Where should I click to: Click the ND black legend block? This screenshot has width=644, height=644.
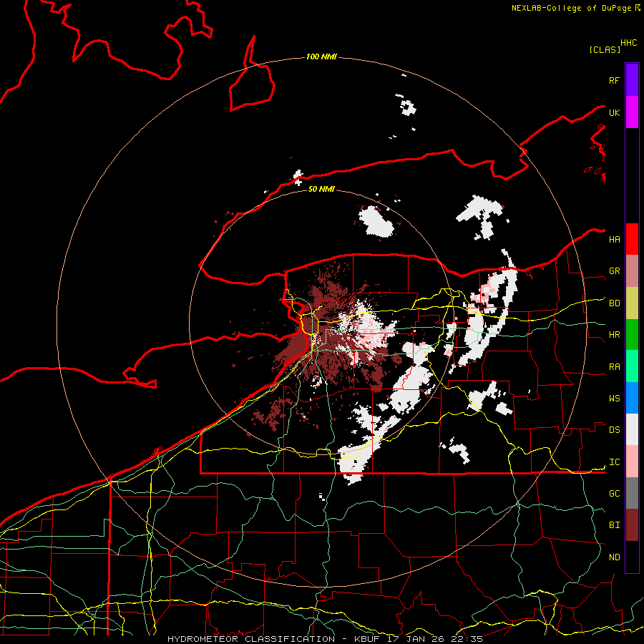[x=632, y=557]
